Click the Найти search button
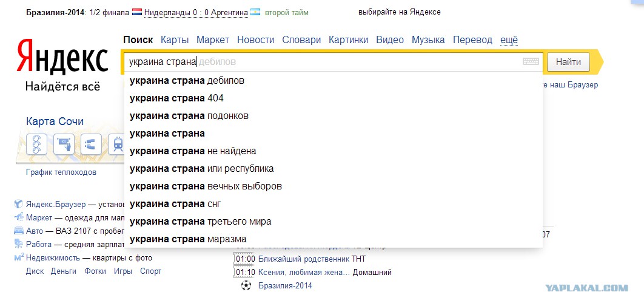The height and width of the screenshot is (306, 644). coord(568,62)
